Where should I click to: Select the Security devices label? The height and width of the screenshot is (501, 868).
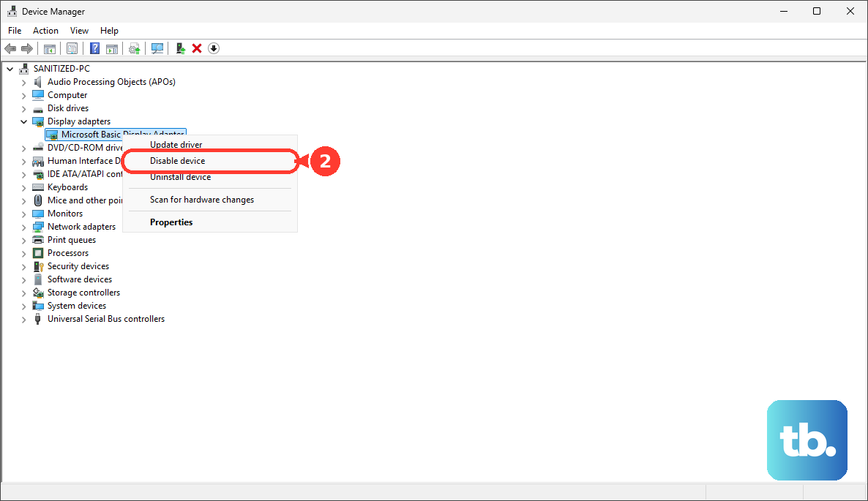pyautogui.click(x=78, y=266)
